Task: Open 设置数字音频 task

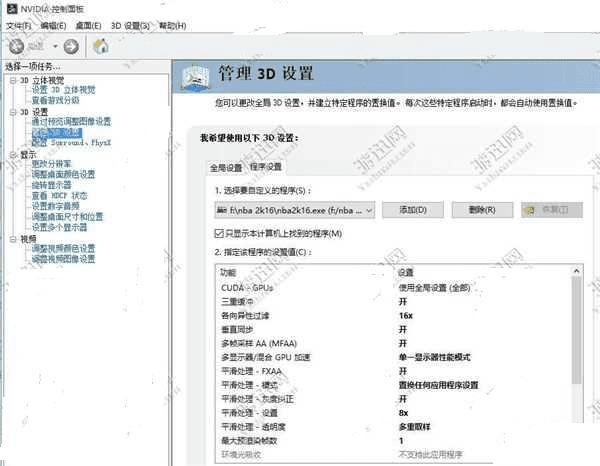Action: [55, 206]
